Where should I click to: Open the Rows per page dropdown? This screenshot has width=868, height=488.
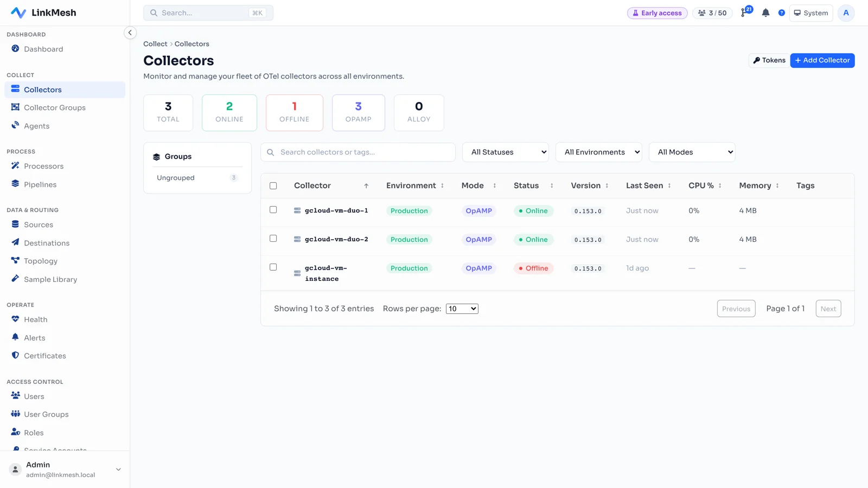462,309
